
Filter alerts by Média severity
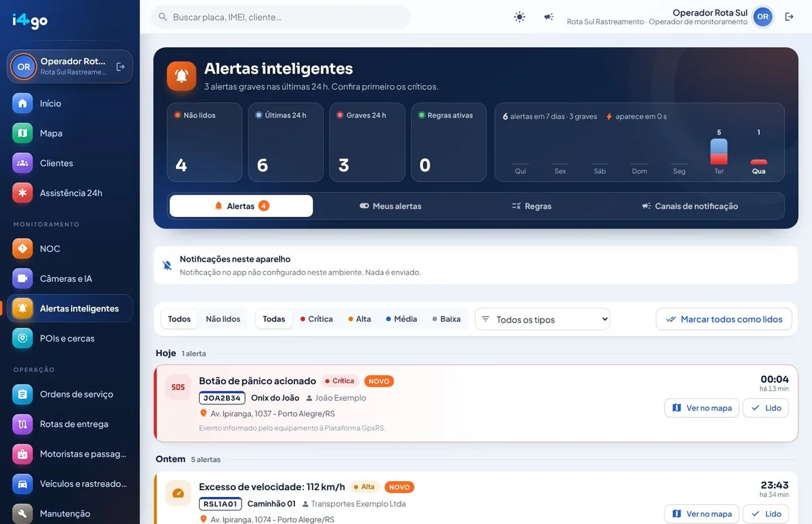tap(401, 319)
